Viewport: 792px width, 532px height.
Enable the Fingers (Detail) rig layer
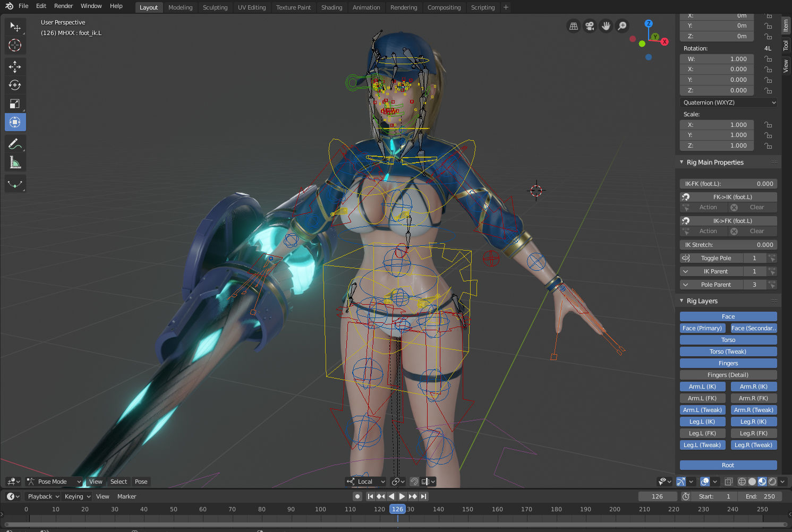[x=728, y=375]
